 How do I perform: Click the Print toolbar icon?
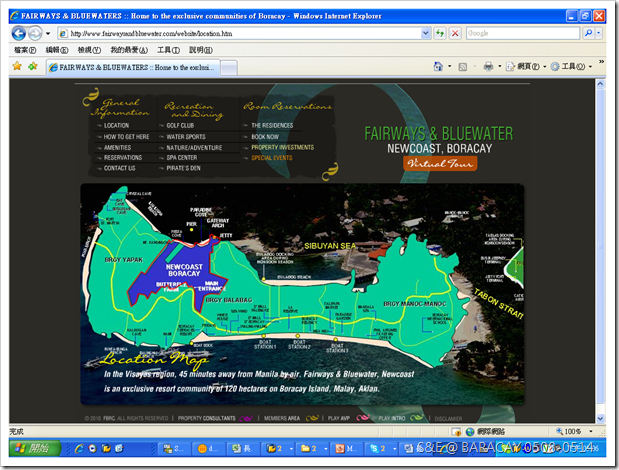click(x=488, y=66)
